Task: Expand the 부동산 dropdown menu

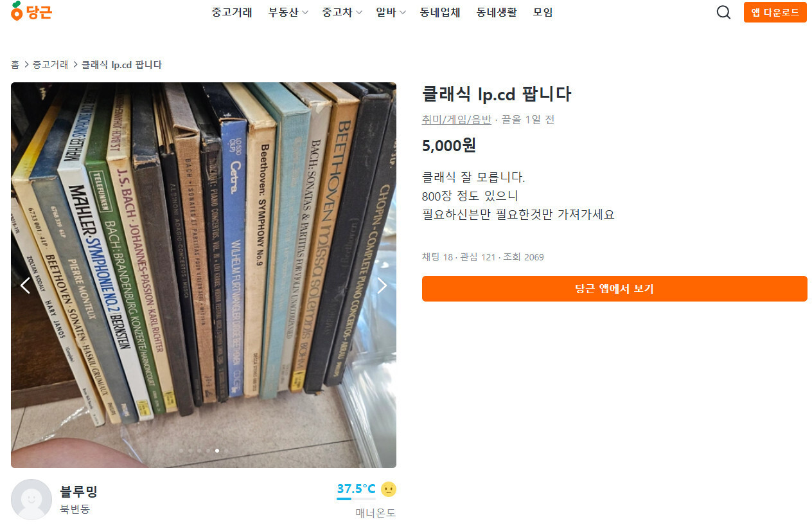Action: point(288,12)
